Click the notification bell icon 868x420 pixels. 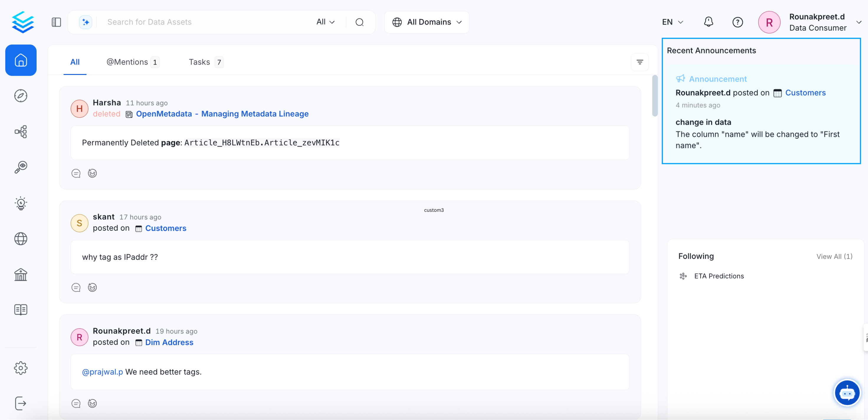708,22
